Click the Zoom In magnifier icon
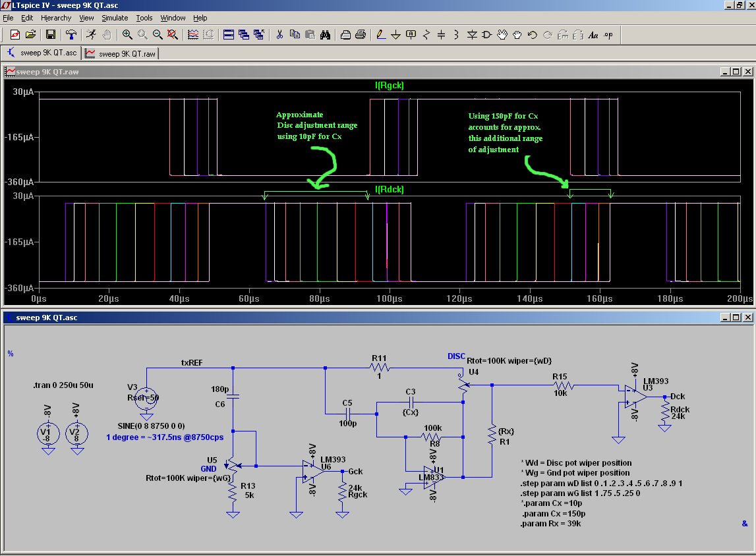Image resolution: width=756 pixels, height=556 pixels. (127, 35)
